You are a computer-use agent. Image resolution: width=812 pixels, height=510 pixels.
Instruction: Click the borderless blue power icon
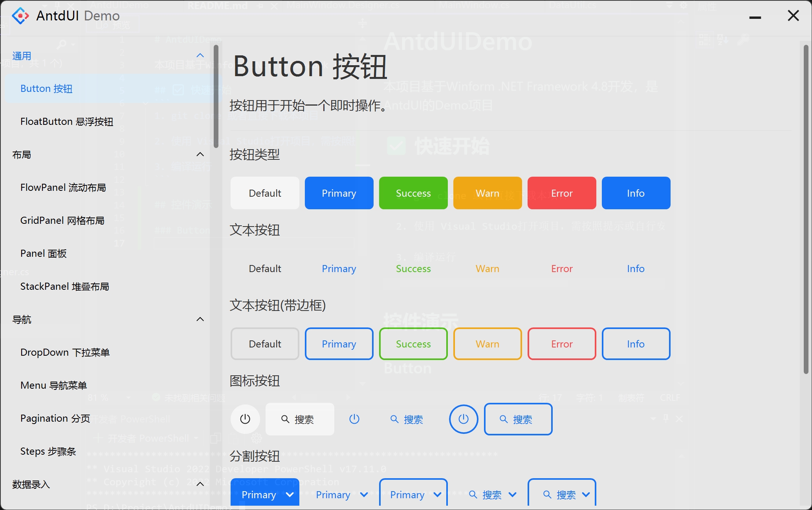tap(354, 419)
